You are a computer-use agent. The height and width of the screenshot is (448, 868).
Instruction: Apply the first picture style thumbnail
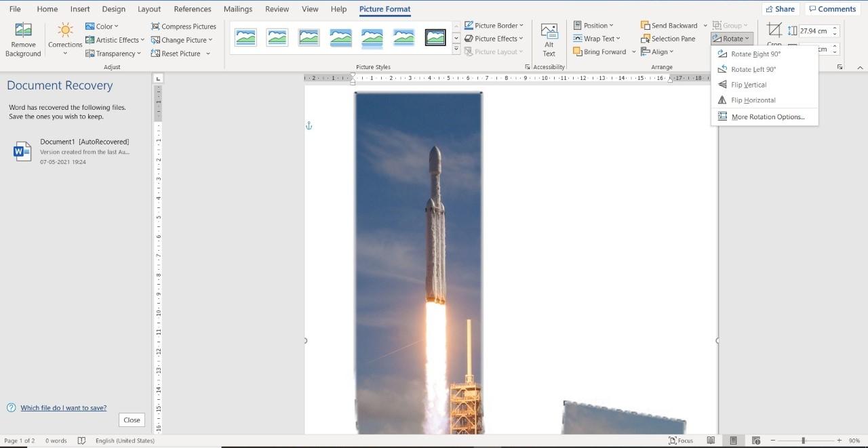(x=245, y=37)
